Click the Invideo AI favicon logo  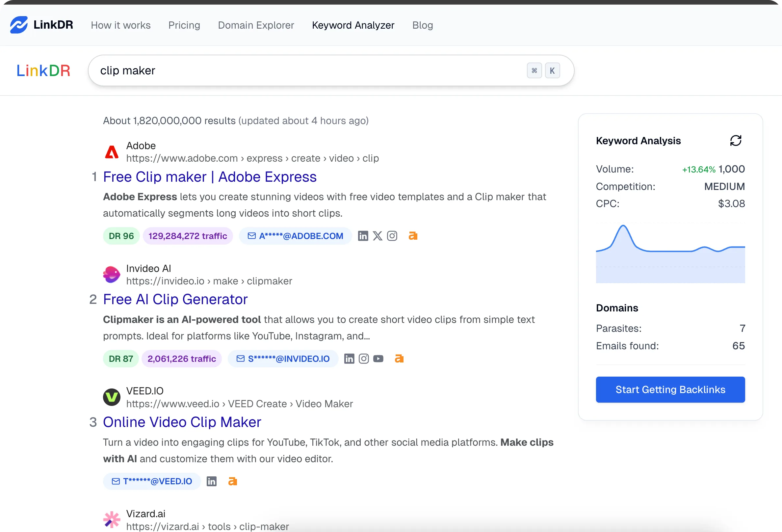(112, 275)
